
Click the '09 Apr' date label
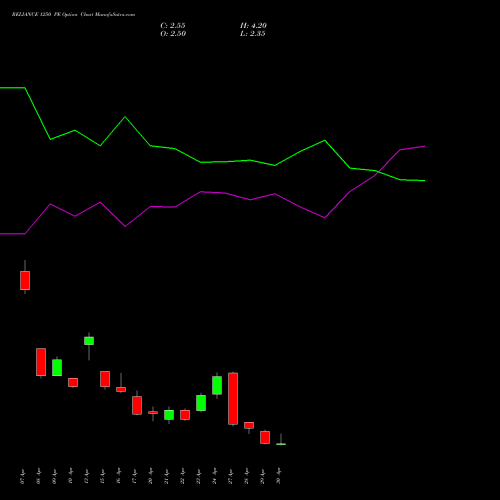55,476
